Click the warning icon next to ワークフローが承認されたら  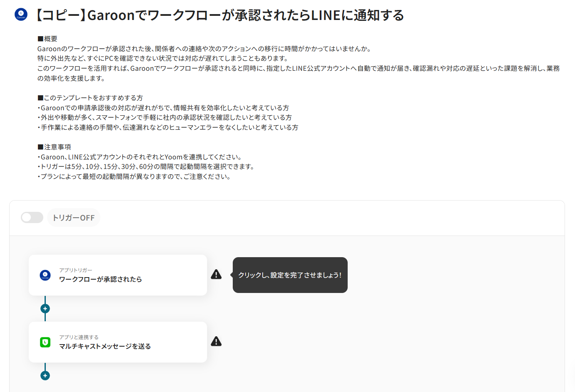point(216,274)
